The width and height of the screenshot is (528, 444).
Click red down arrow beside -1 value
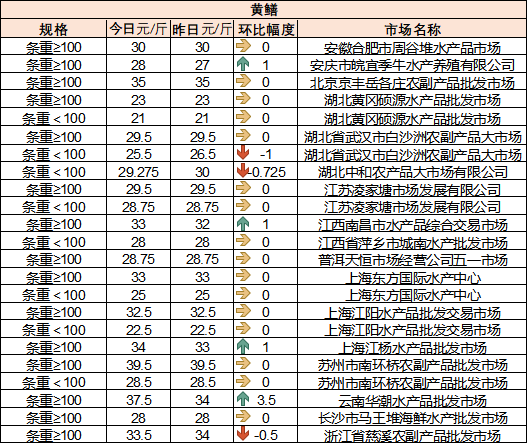tap(243, 153)
